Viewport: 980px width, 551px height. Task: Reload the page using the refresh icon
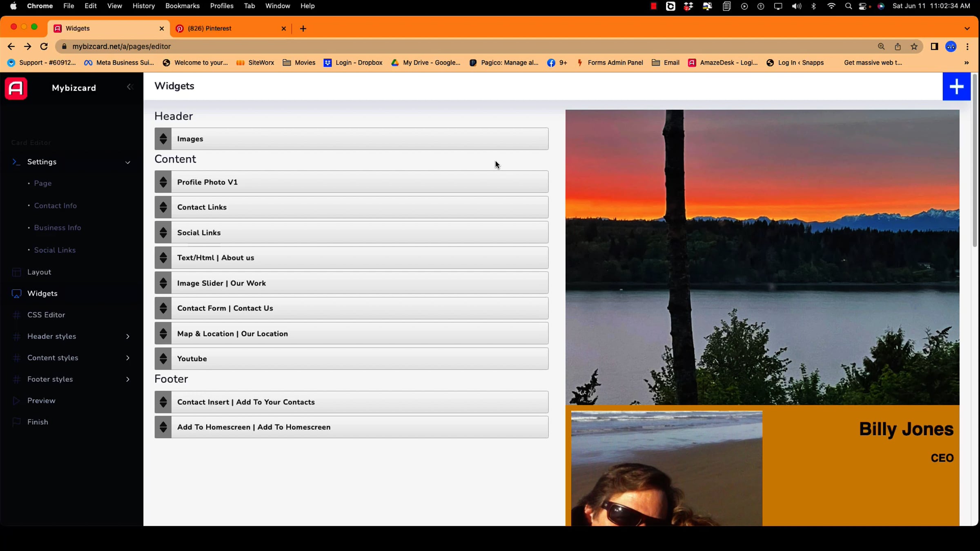44,47
